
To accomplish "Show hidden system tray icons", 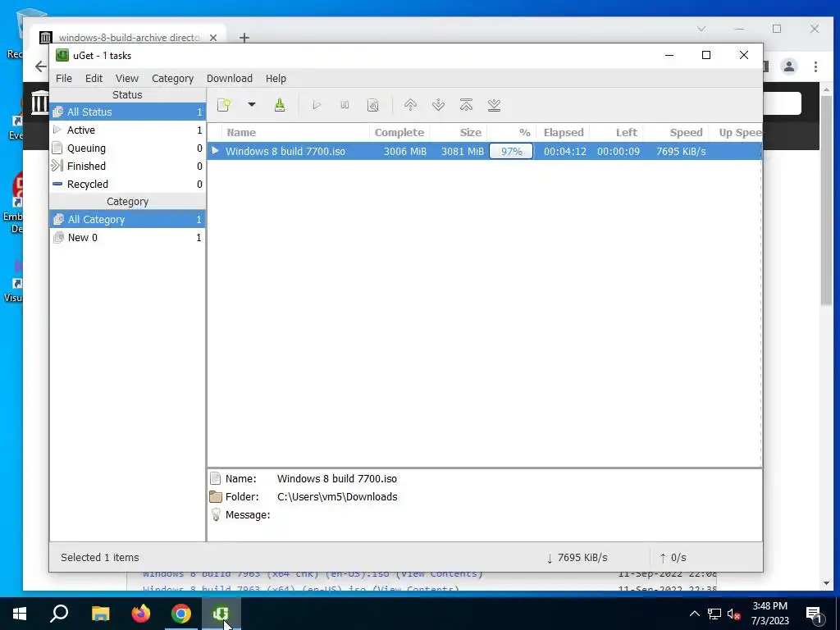I will coord(694,614).
